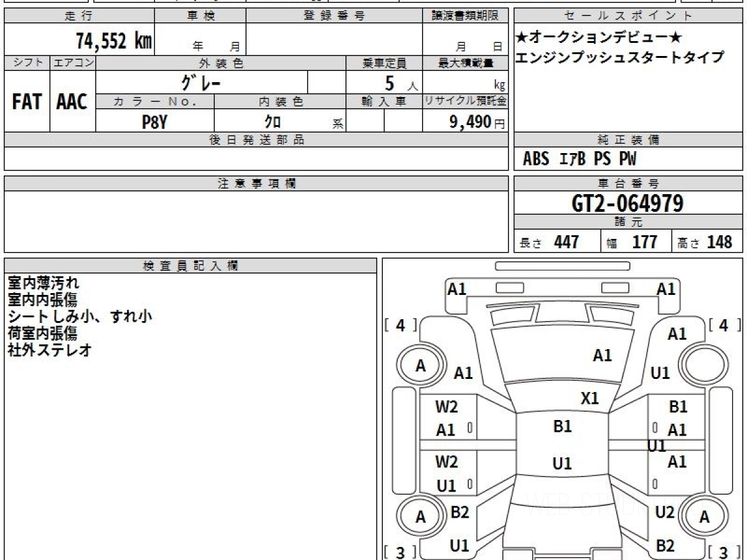The width and height of the screenshot is (747, 560).
Task: Click the 検査員記入欄 header
Action: click(190, 266)
